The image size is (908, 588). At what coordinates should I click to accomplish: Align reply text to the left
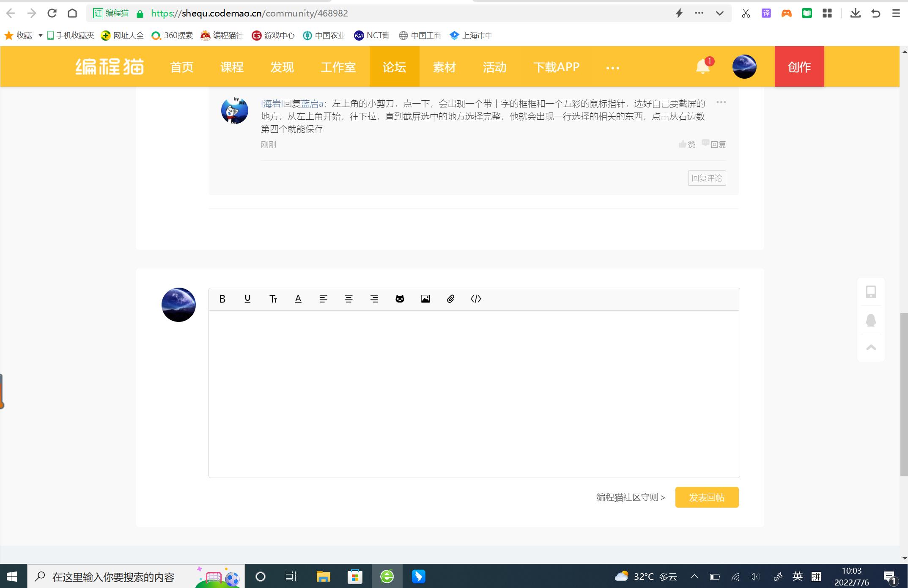(324, 299)
